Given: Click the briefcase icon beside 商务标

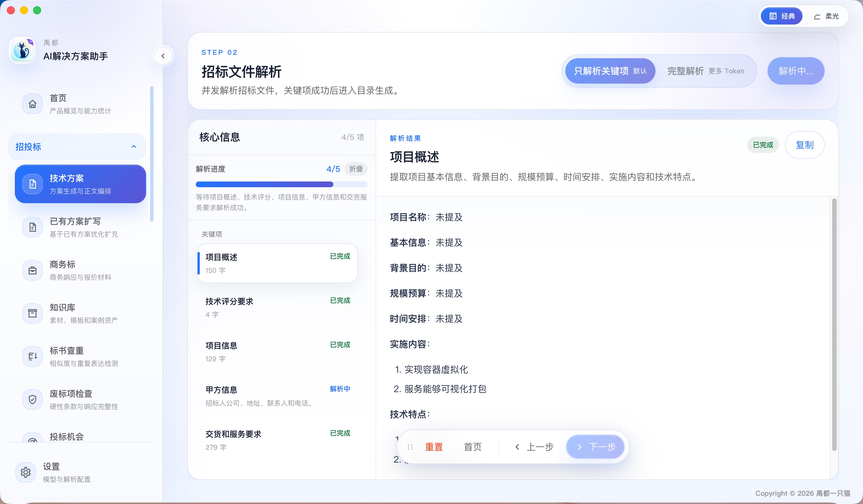Looking at the screenshot, I should pos(33,271).
